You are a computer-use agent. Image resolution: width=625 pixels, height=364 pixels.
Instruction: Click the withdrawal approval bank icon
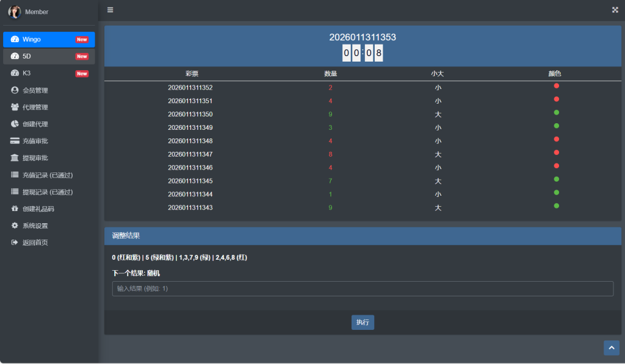[15, 158]
